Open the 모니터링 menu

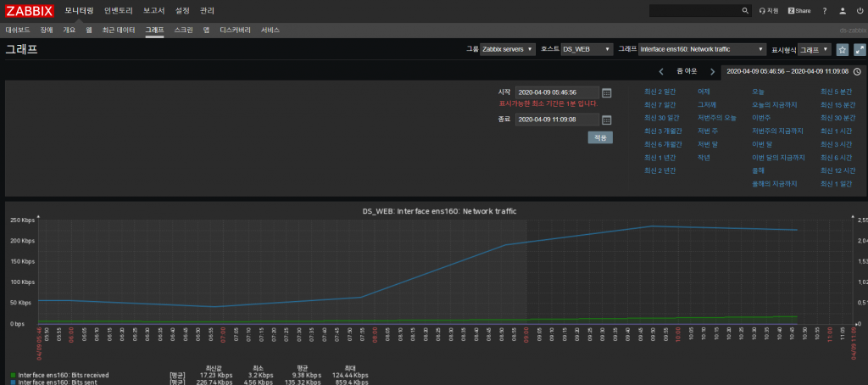79,10
